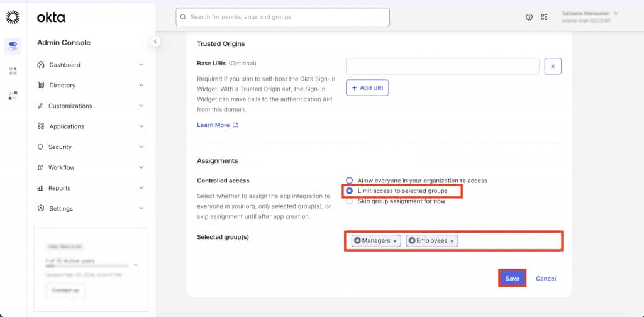Image resolution: width=644 pixels, height=317 pixels.
Task: Click the Reports bar chart icon
Action: coord(40,188)
